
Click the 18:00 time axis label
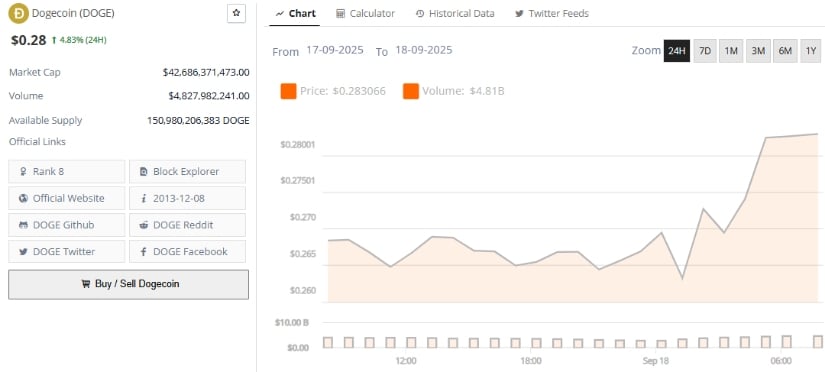click(531, 361)
